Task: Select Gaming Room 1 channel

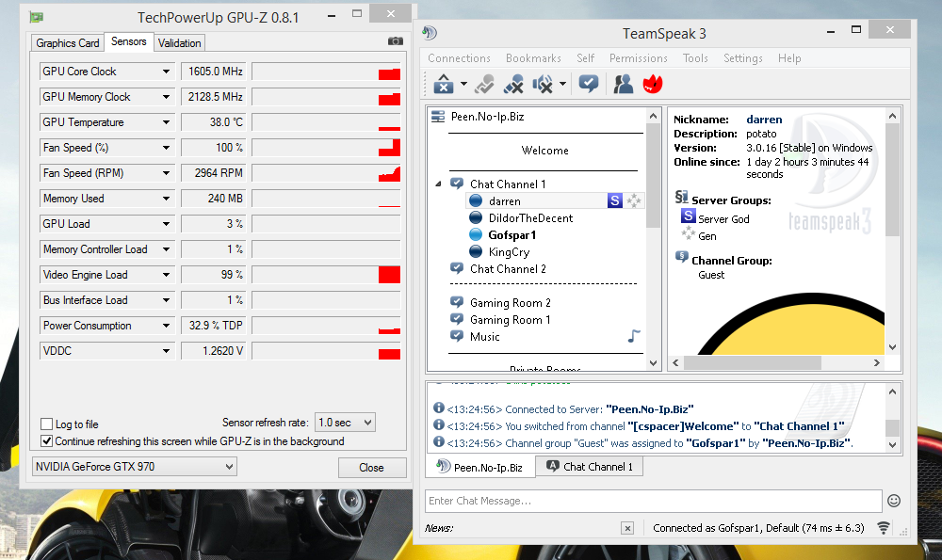Action: coord(510,320)
